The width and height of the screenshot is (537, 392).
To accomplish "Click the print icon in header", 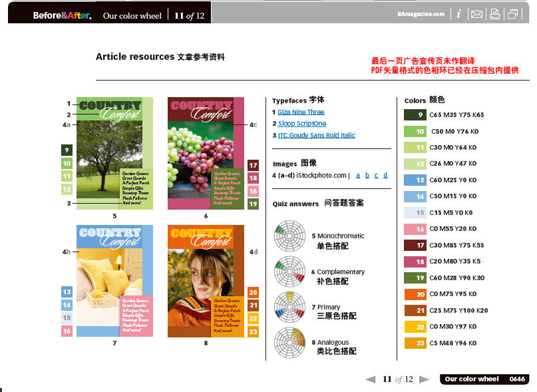I will pyautogui.click(x=494, y=14).
